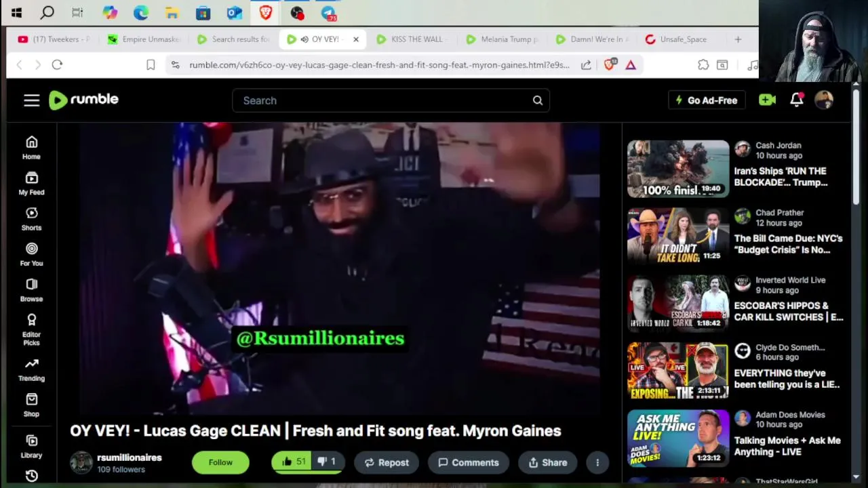This screenshot has height=488, width=868.
Task: Open the video more options menu
Action: click(x=597, y=462)
